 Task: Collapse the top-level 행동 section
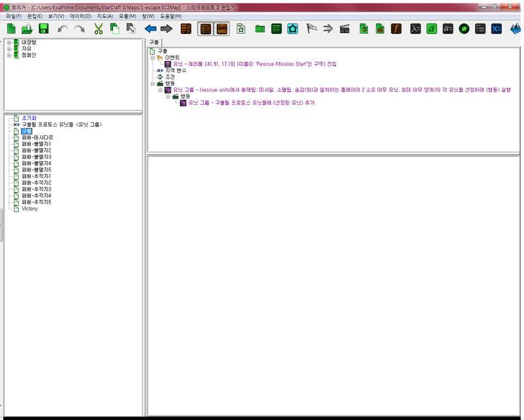[x=153, y=83]
